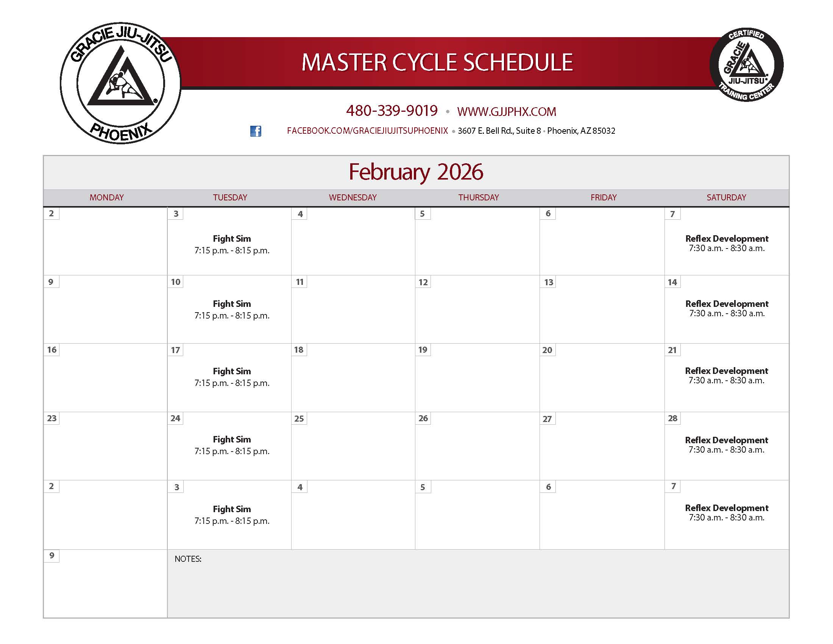
Task: Select Reflex Development on February 14
Action: click(x=727, y=308)
